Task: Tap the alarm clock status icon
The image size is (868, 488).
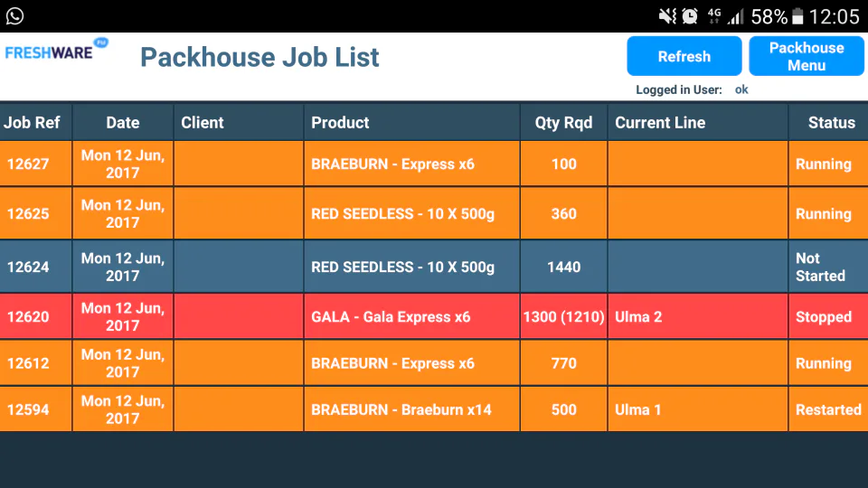Action: [690, 16]
